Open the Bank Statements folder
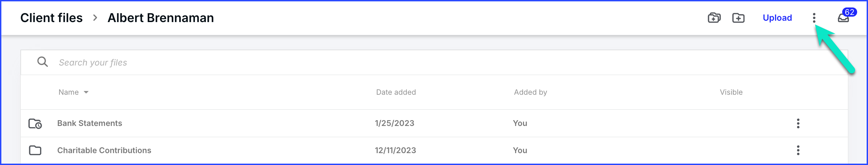This screenshot has width=868, height=165. [90, 123]
